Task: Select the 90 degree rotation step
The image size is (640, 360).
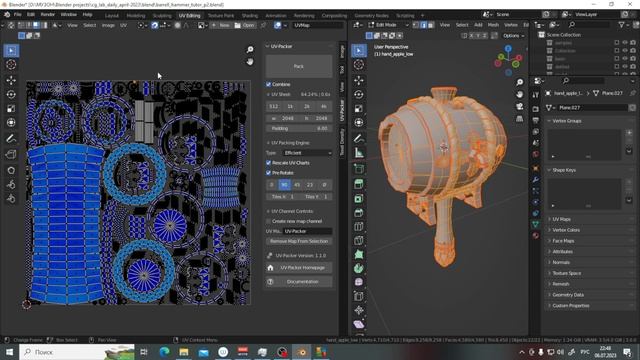Action: click(284, 185)
